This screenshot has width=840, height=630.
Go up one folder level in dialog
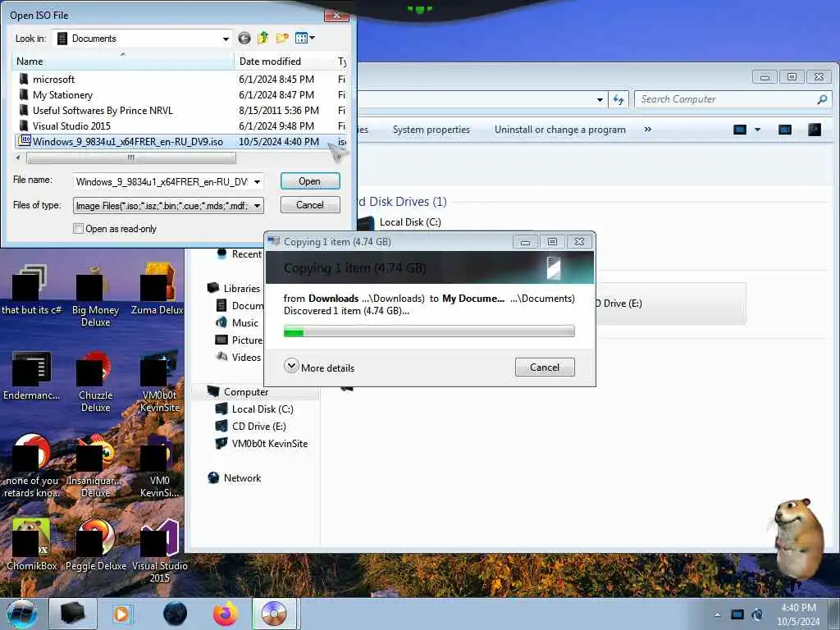(263, 38)
